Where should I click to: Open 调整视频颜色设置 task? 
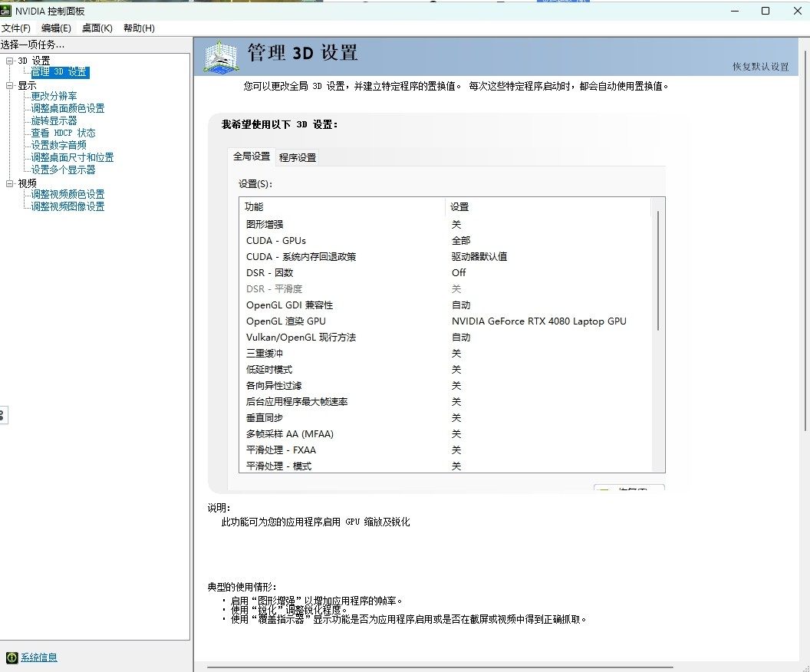click(67, 194)
